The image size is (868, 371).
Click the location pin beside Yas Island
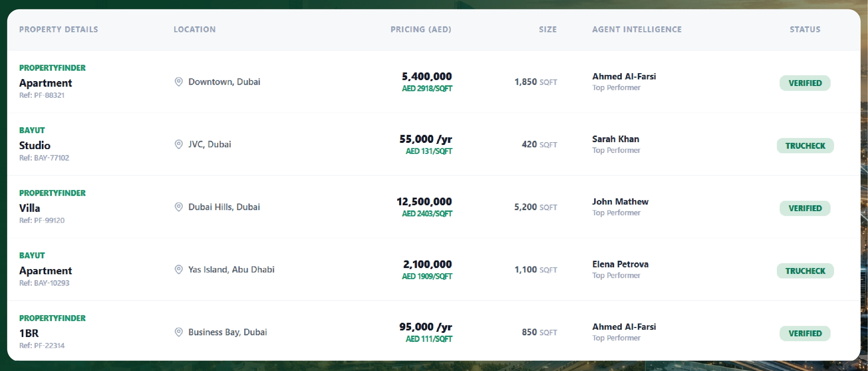click(x=178, y=269)
